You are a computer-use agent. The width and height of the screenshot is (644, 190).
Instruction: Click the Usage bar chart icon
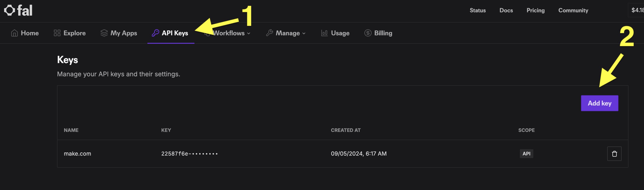tap(324, 33)
